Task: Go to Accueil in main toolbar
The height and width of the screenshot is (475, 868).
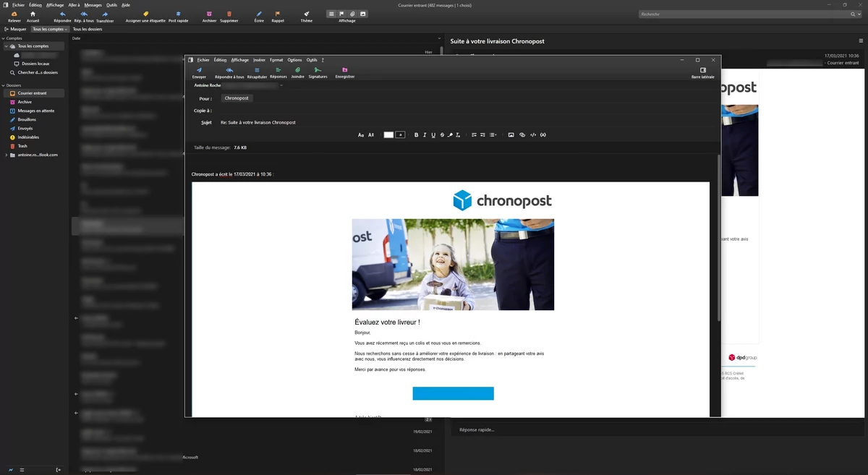Action: click(33, 17)
